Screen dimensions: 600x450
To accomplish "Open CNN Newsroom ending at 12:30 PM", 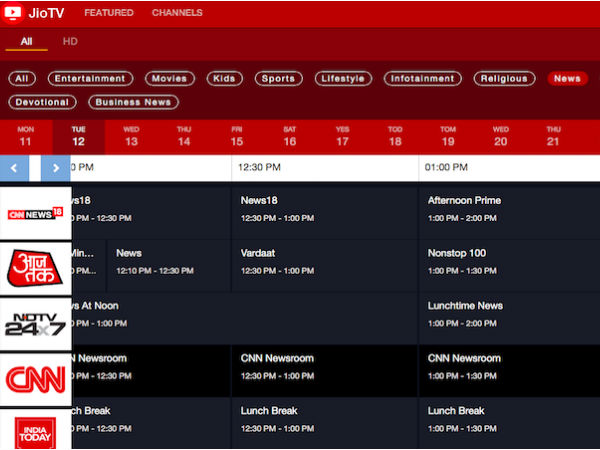I will pos(151,371).
